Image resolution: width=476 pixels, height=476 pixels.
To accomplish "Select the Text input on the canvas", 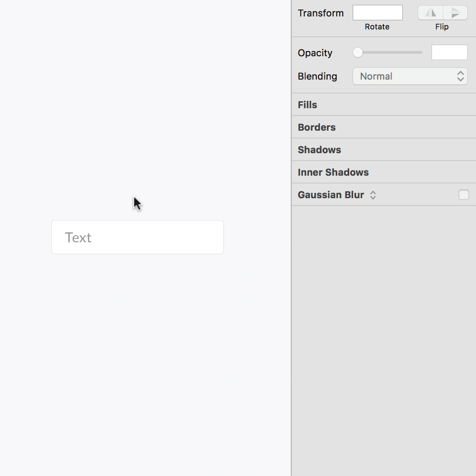I will point(137,237).
